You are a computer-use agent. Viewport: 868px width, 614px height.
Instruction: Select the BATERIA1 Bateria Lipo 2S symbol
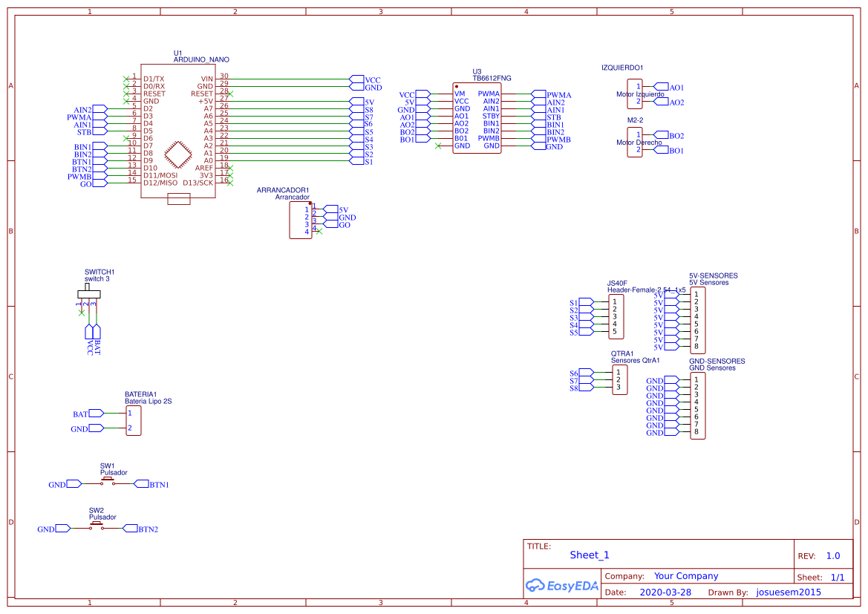click(x=133, y=420)
